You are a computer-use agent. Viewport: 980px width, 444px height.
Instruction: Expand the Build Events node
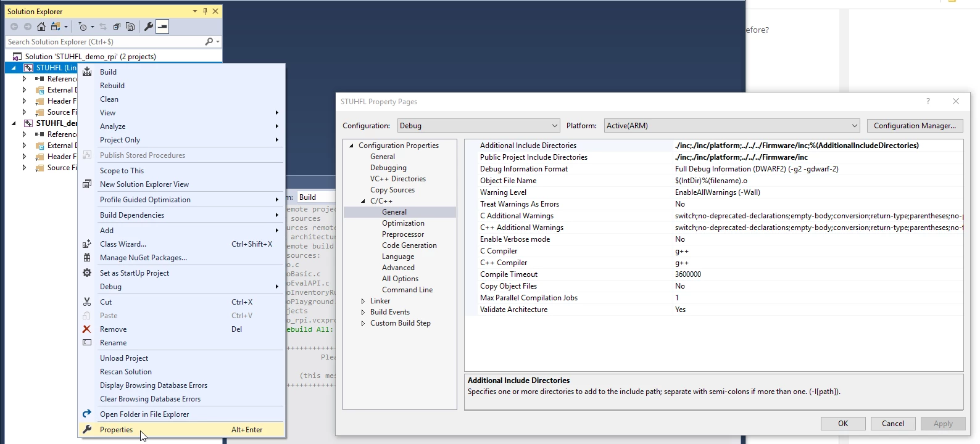click(363, 312)
